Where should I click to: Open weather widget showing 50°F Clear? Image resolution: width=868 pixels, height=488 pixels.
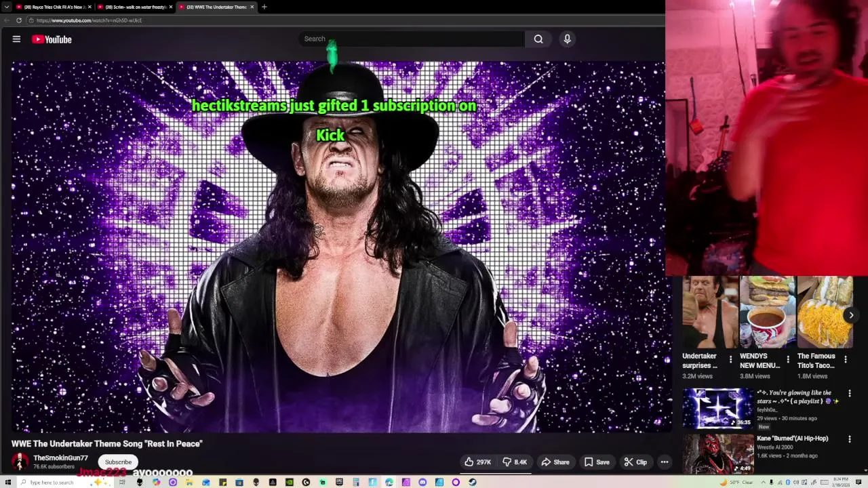coord(736,482)
